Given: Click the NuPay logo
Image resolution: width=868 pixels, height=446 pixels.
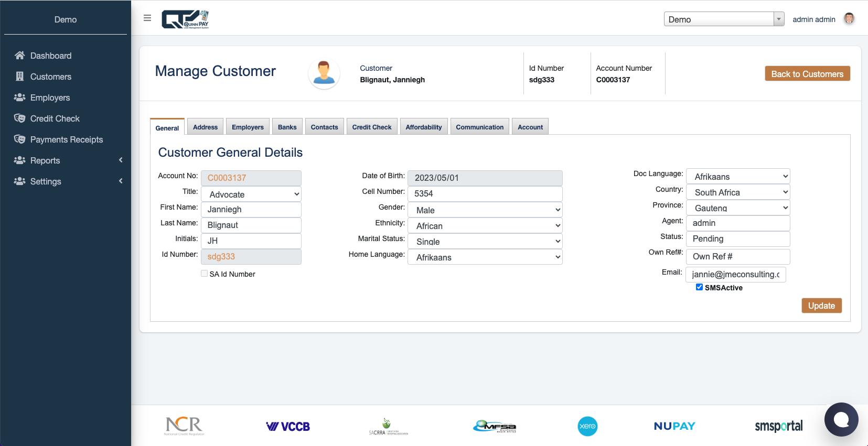Looking at the screenshot, I should (x=674, y=426).
